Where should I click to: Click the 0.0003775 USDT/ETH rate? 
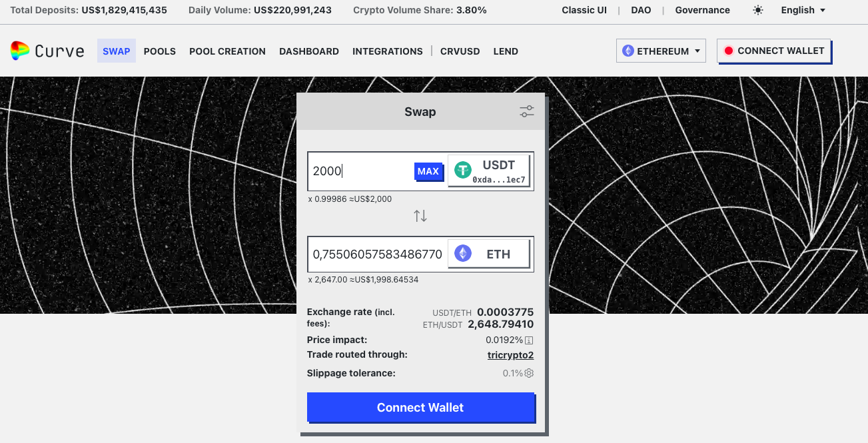tap(506, 312)
